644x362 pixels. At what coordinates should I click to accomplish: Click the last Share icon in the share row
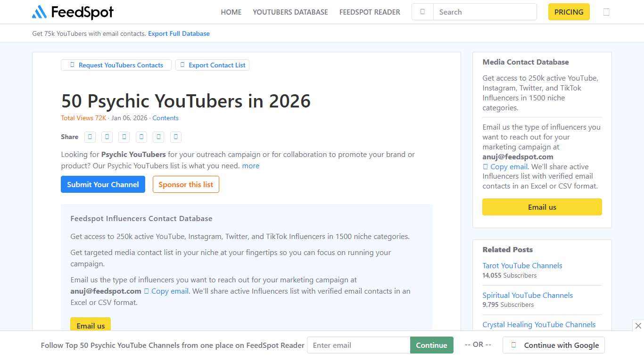[x=175, y=137]
